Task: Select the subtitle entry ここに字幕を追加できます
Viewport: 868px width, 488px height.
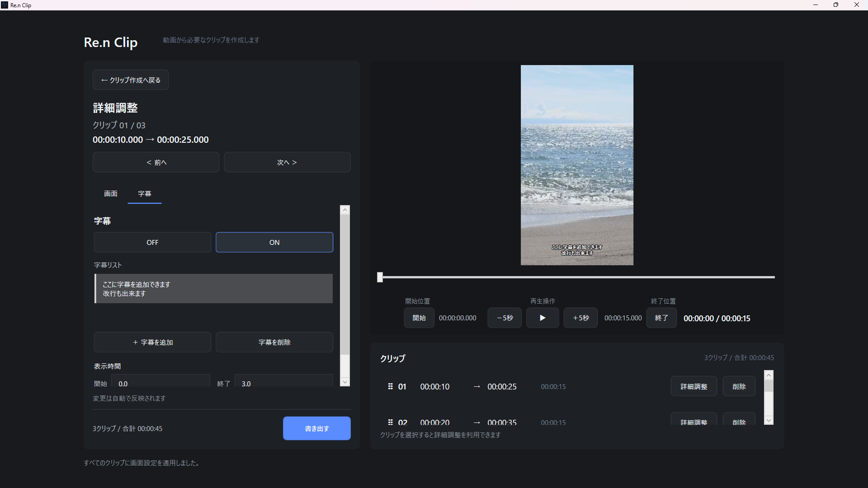Action: click(x=213, y=289)
